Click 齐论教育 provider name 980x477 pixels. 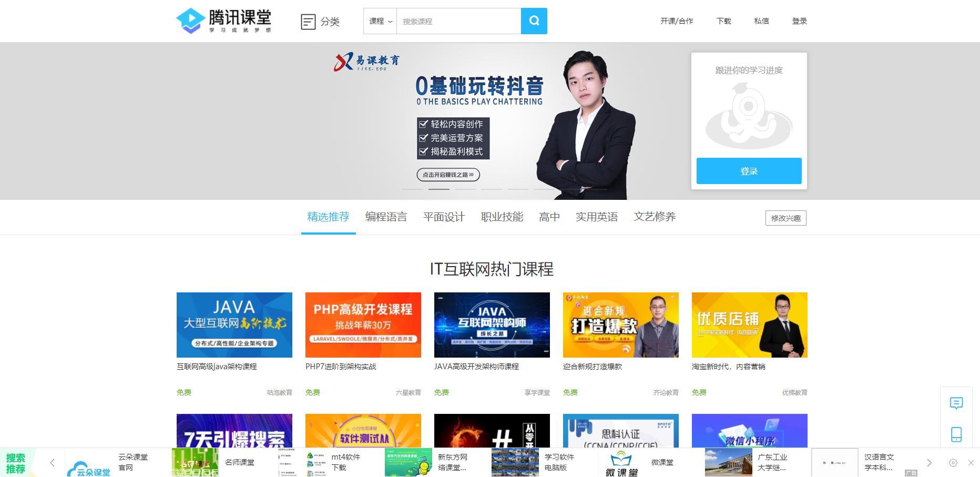click(x=666, y=392)
